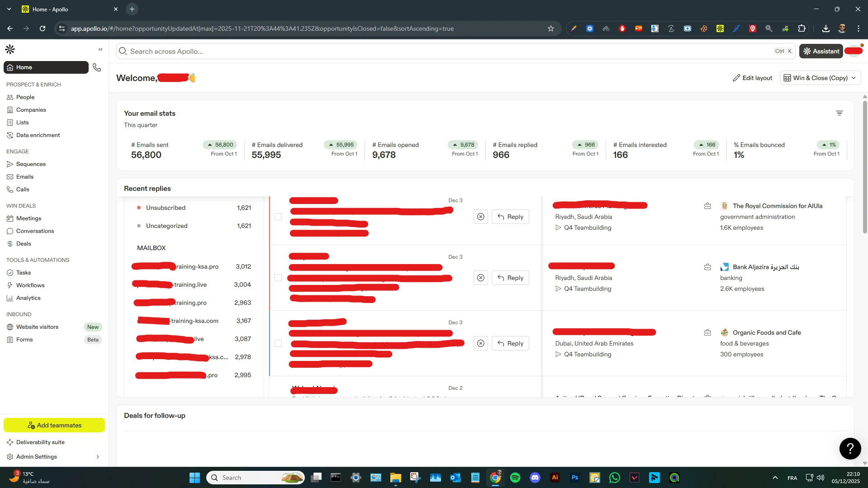Open the Assistant button
868x488 pixels.
point(821,51)
